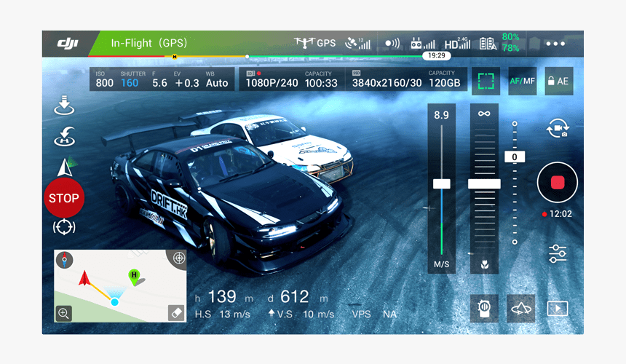Tap the focus slider handle

[x=484, y=184]
